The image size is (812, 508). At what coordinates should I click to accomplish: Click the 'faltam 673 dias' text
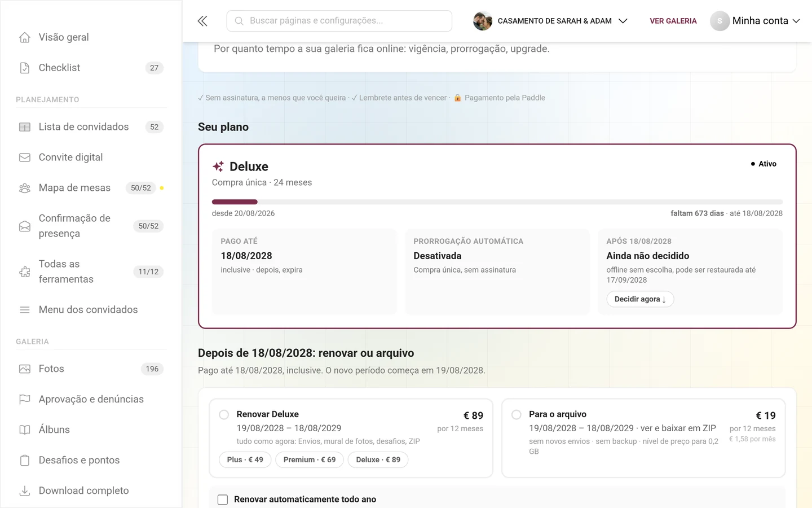click(697, 213)
